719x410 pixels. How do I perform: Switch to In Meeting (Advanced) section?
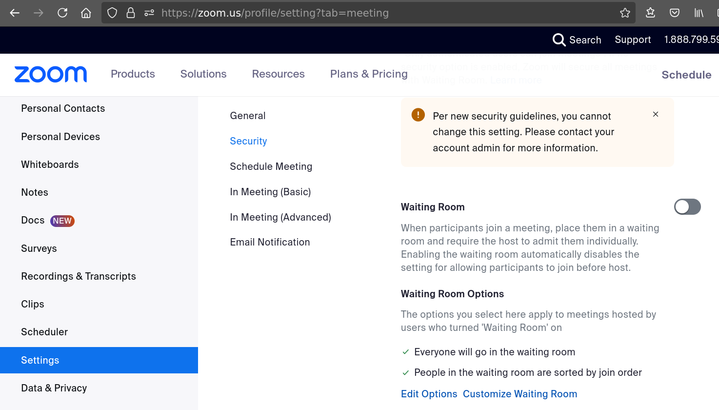tap(280, 217)
